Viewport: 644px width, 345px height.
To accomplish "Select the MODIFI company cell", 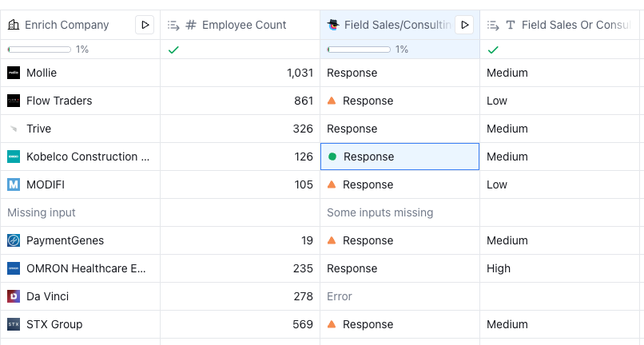I will (80, 184).
